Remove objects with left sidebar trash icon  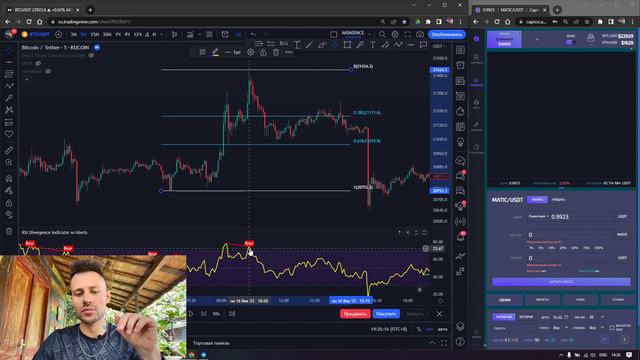(9, 231)
